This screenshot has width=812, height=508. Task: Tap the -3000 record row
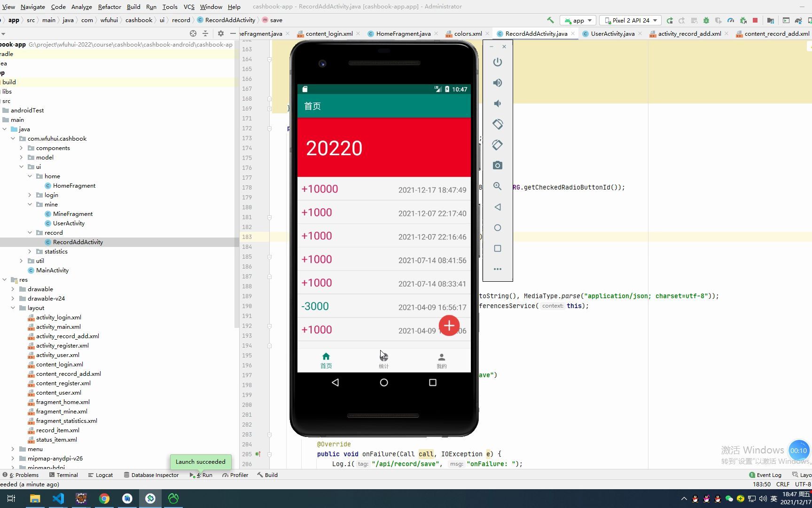(384, 307)
